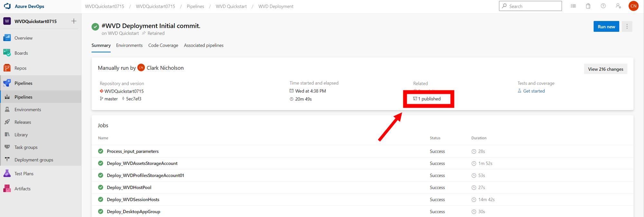
Task: Click WVD Deployment in the breadcrumb
Action: [x=276, y=6]
